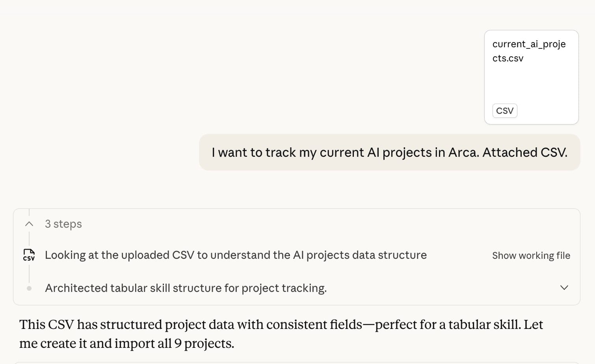Click the words Attached CSV in the message bubble
The image size is (595, 364).
[525, 152]
